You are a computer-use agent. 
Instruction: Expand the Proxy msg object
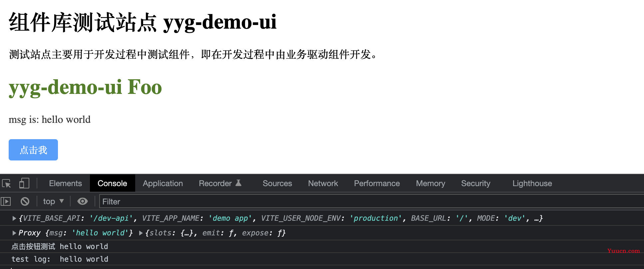click(x=14, y=233)
